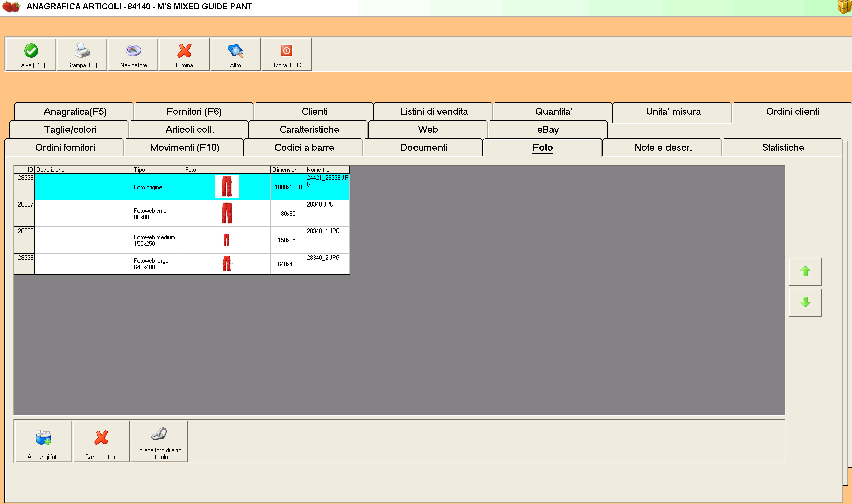Click the Descrizione column header
The width and height of the screenshot is (852, 504).
(83, 169)
